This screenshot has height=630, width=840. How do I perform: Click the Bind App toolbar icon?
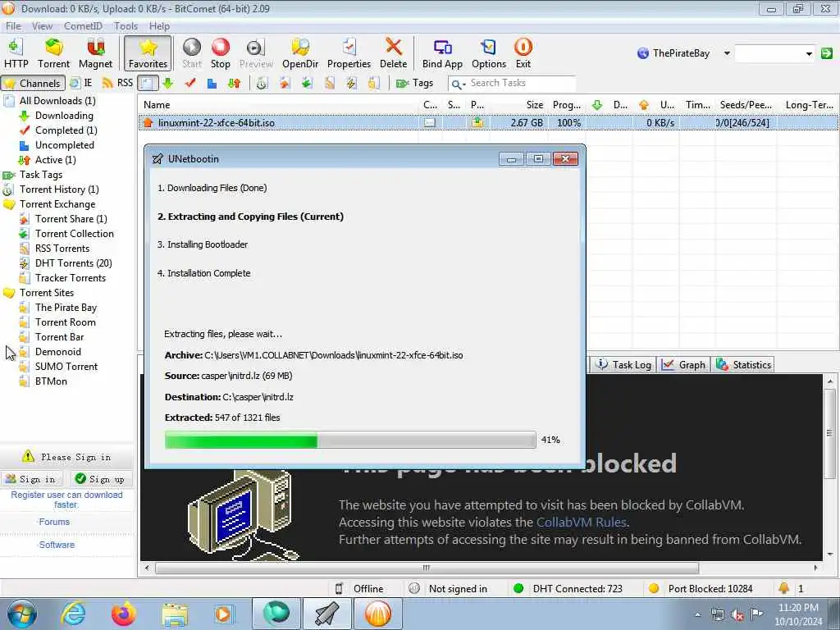[442, 53]
